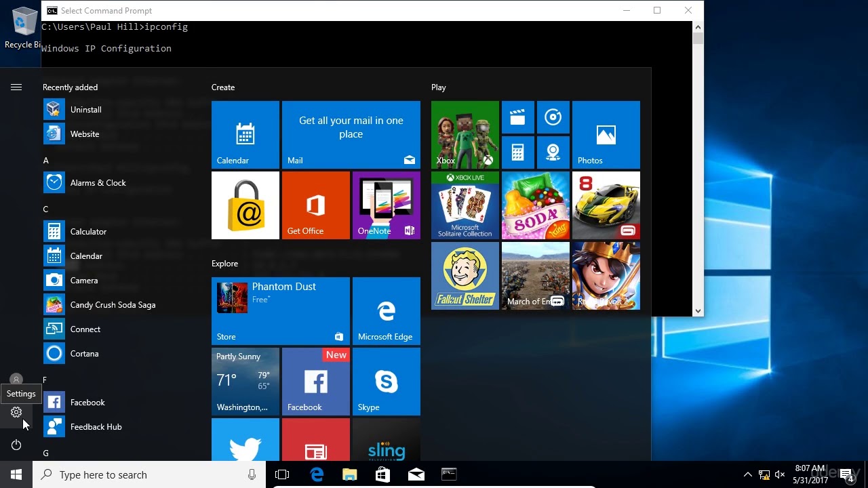Click the Get Office tile
Viewport: 868px width, 488px height.
(x=316, y=205)
